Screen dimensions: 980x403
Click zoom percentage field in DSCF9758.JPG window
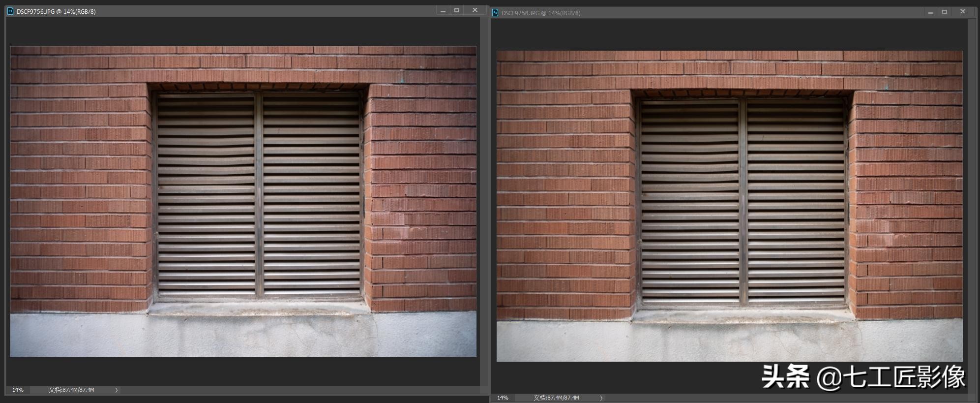503,398
